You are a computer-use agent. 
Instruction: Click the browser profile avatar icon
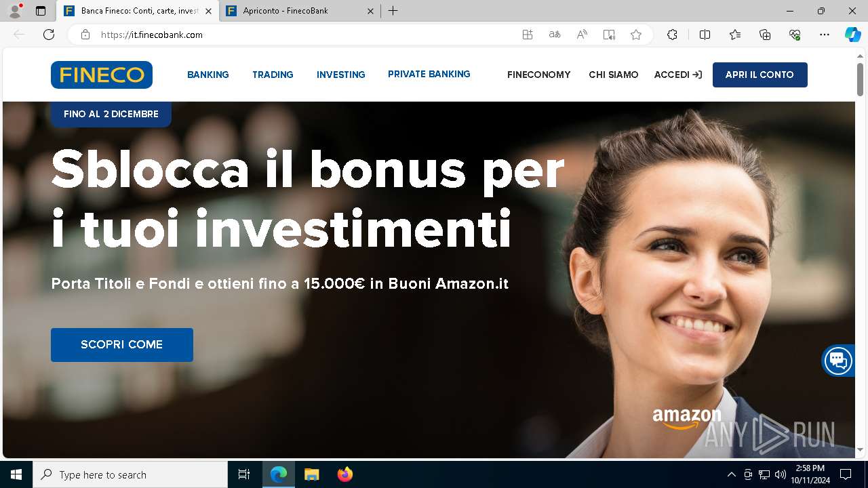pyautogui.click(x=15, y=11)
